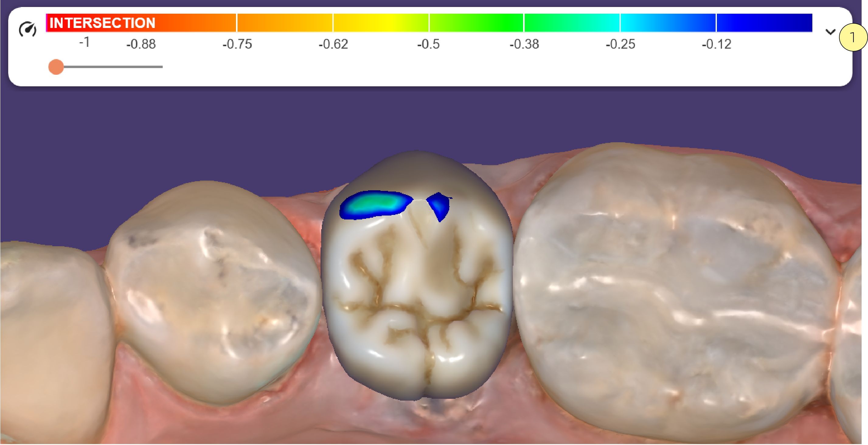Click the scale value -0.88
The width and height of the screenshot is (868, 445).
141,44
